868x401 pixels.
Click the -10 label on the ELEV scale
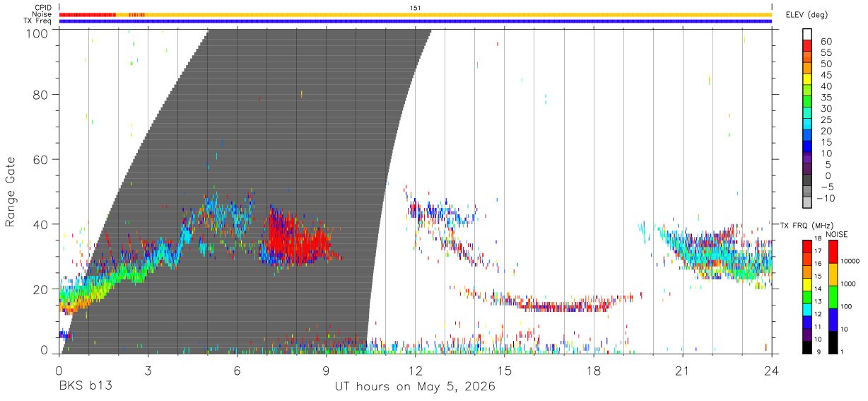(826, 199)
